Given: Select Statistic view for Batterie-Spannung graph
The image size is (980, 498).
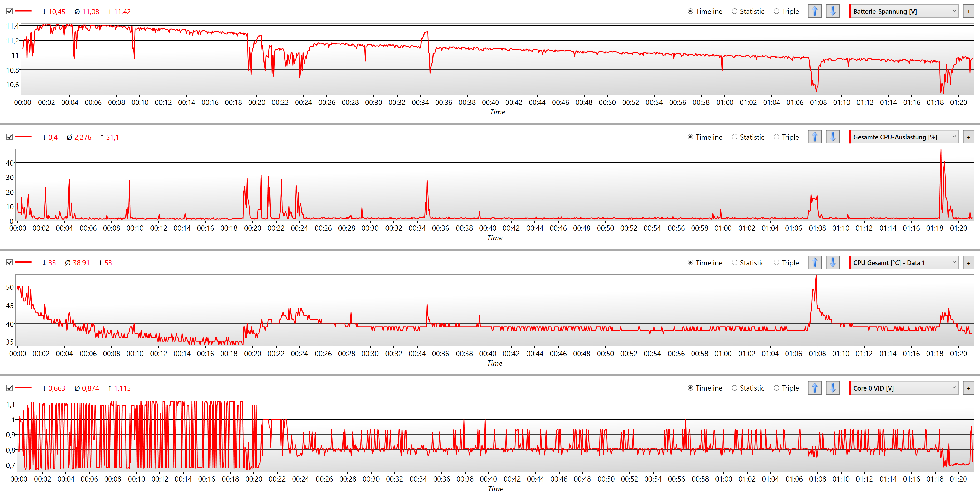Looking at the screenshot, I should click(x=735, y=11).
